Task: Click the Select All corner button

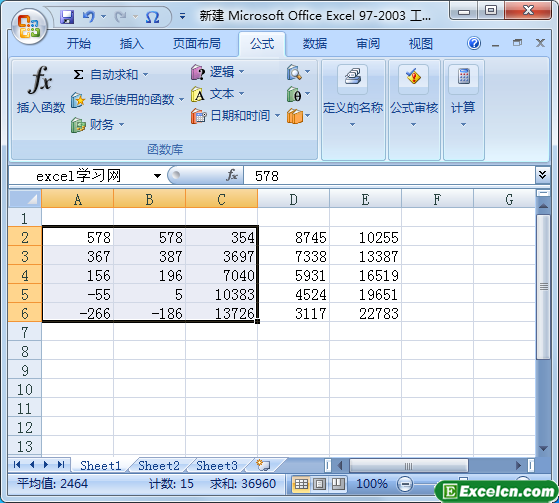Action: pos(25,199)
